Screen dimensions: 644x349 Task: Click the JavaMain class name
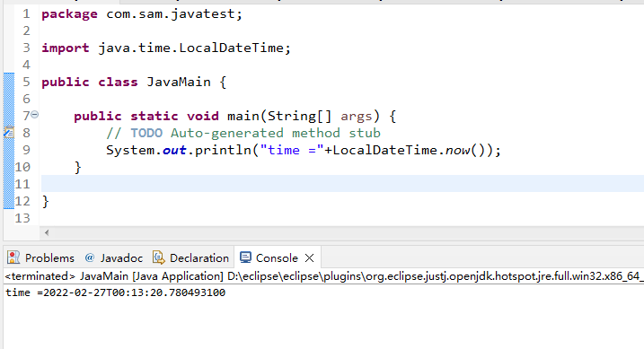[179, 82]
